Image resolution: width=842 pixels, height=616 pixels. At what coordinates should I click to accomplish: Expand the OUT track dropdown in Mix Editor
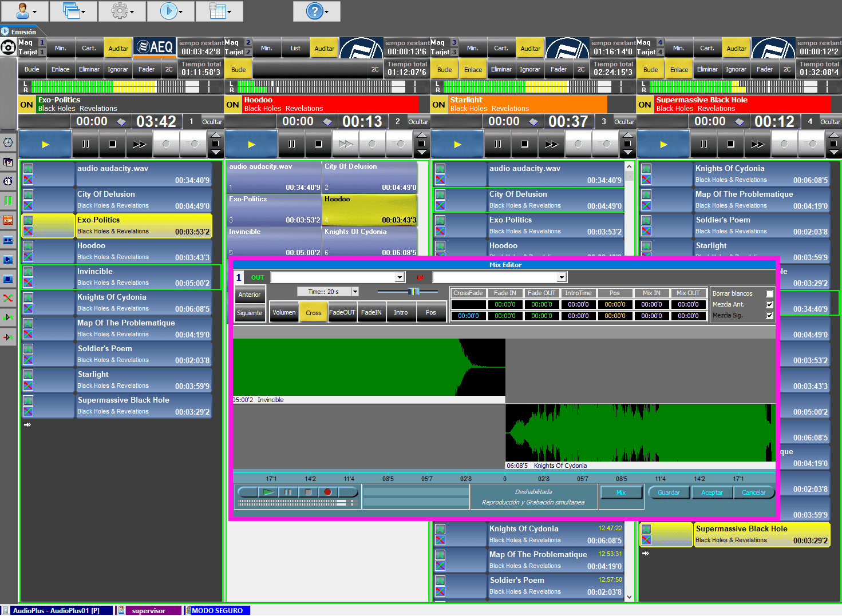point(400,277)
